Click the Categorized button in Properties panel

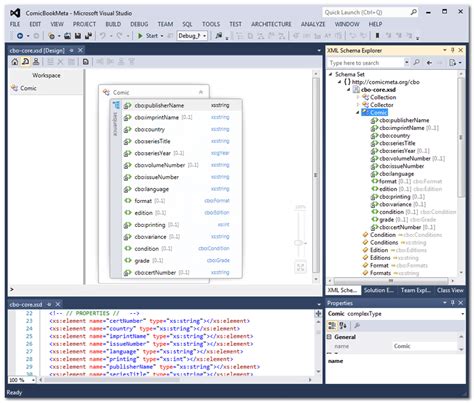point(332,325)
